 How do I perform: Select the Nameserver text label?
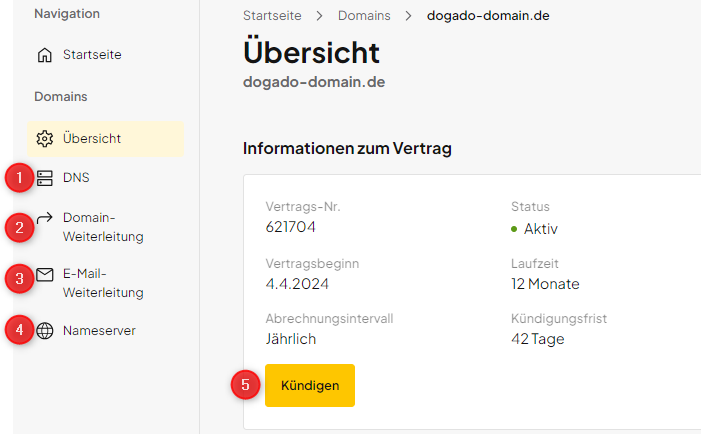pos(99,331)
